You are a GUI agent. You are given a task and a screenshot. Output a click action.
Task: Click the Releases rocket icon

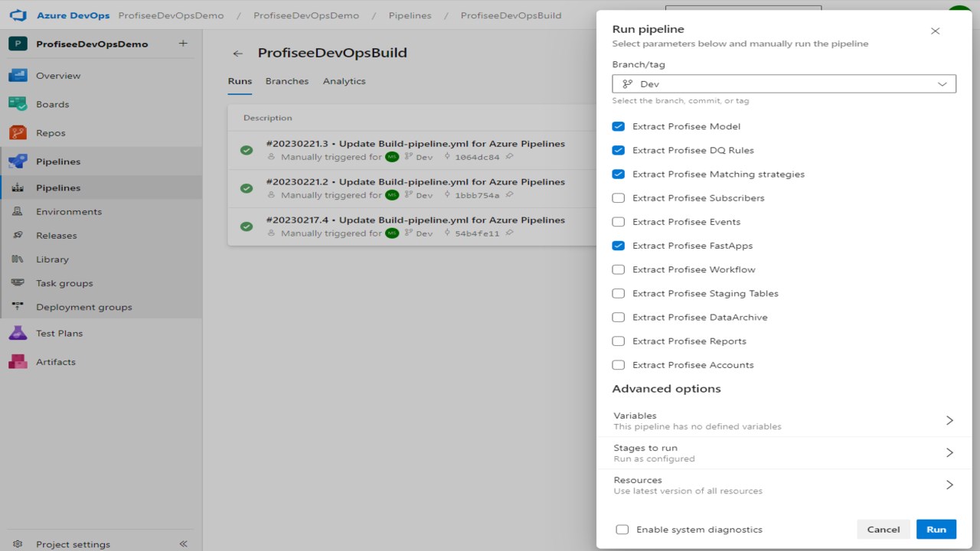click(18, 235)
